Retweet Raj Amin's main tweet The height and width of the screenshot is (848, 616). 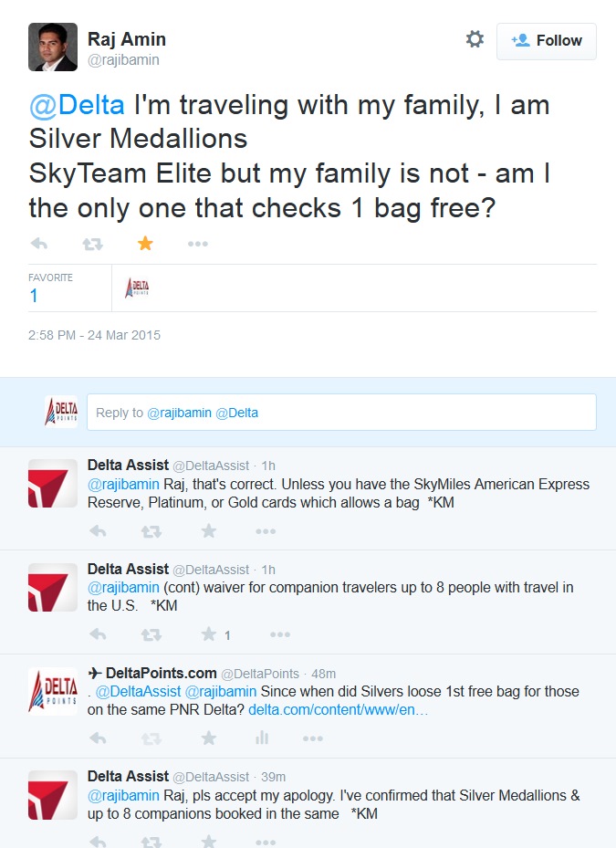tap(92, 244)
